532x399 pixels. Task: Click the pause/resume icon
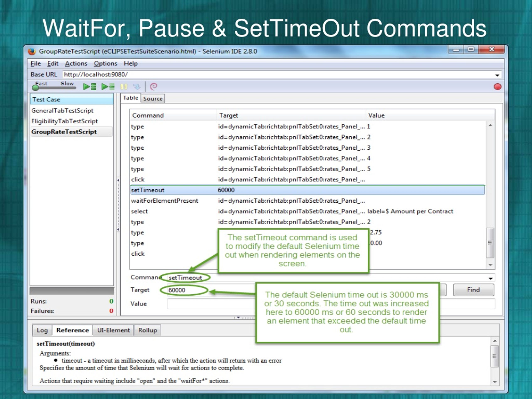pyautogui.click(x=124, y=87)
